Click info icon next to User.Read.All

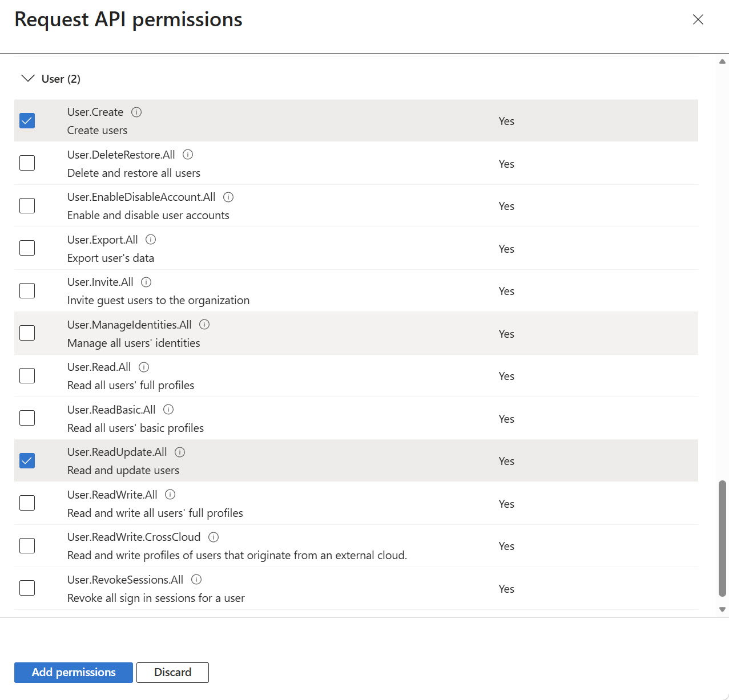(144, 367)
